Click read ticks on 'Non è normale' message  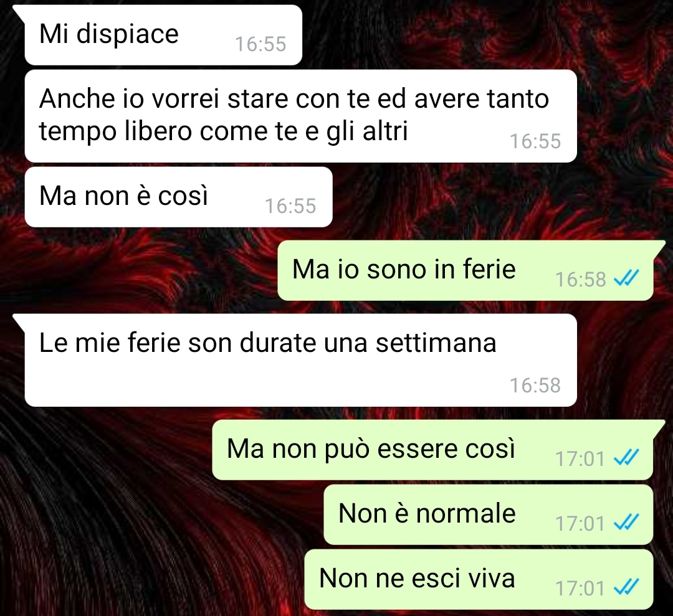[626, 522]
